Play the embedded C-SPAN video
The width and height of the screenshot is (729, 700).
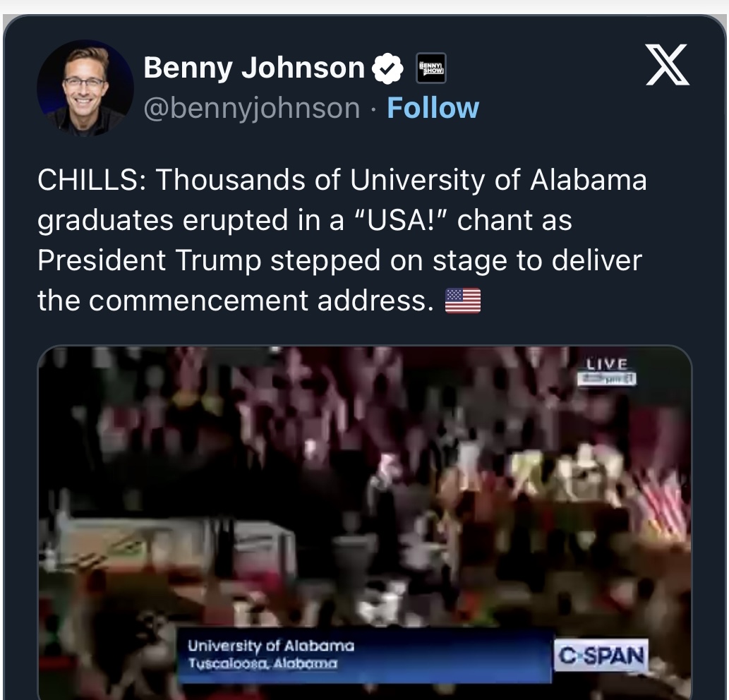click(364, 523)
